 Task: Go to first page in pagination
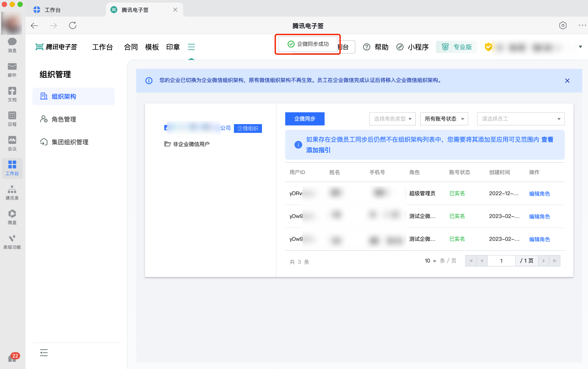(471, 261)
